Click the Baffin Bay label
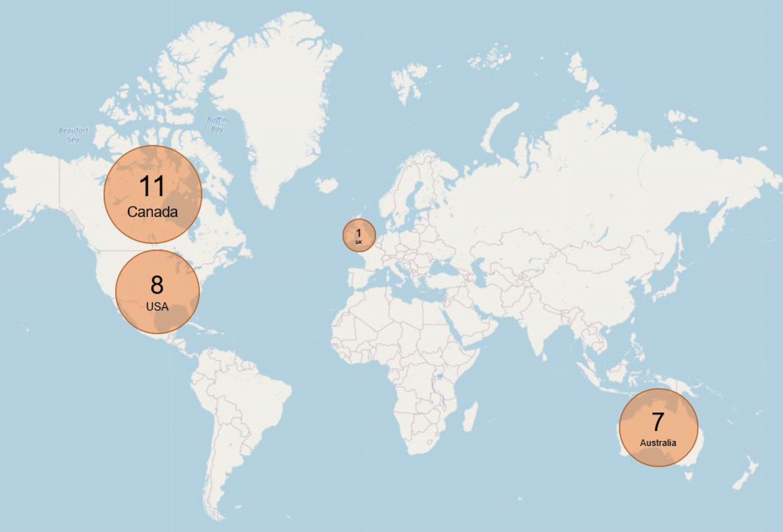 [x=216, y=124]
